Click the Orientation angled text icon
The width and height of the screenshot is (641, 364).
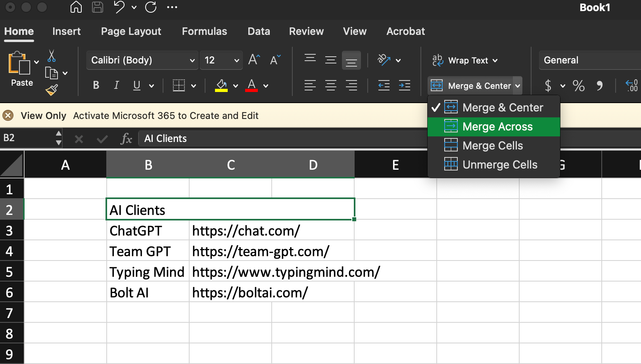point(384,60)
